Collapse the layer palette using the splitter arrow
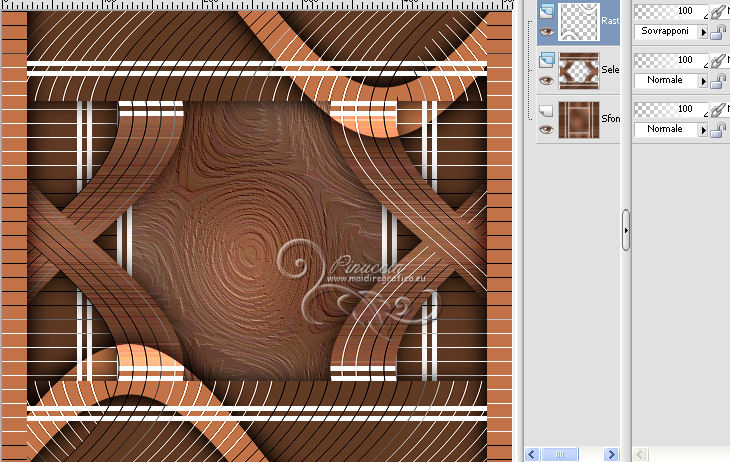This screenshot has height=462, width=730. click(626, 230)
